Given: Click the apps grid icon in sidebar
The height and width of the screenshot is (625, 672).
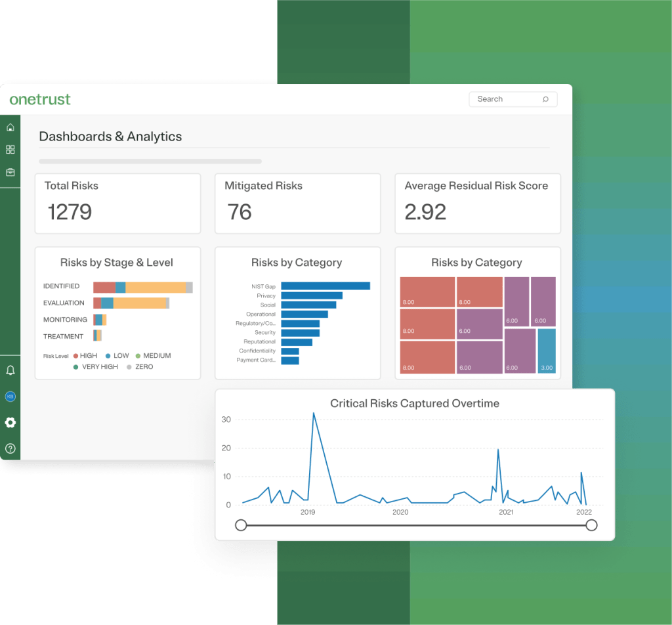Looking at the screenshot, I should tap(10, 150).
